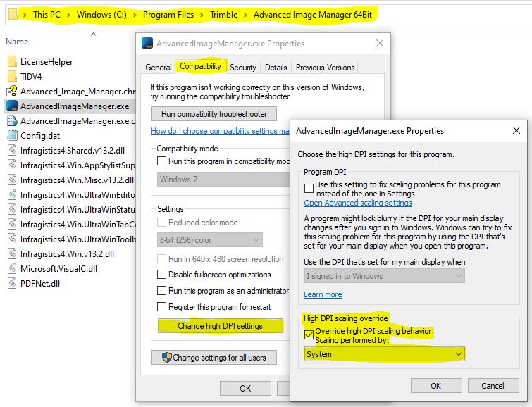Close the Compatibility Properties window
532x407 pixels.
[x=380, y=43]
